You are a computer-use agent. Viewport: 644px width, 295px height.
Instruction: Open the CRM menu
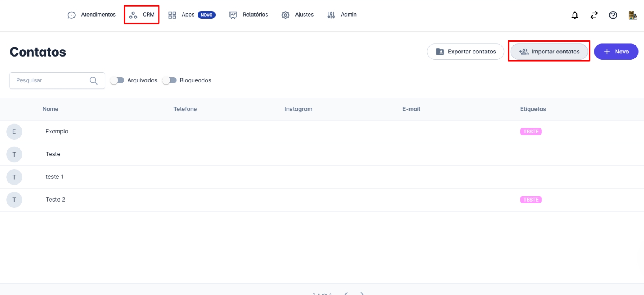pyautogui.click(x=142, y=15)
